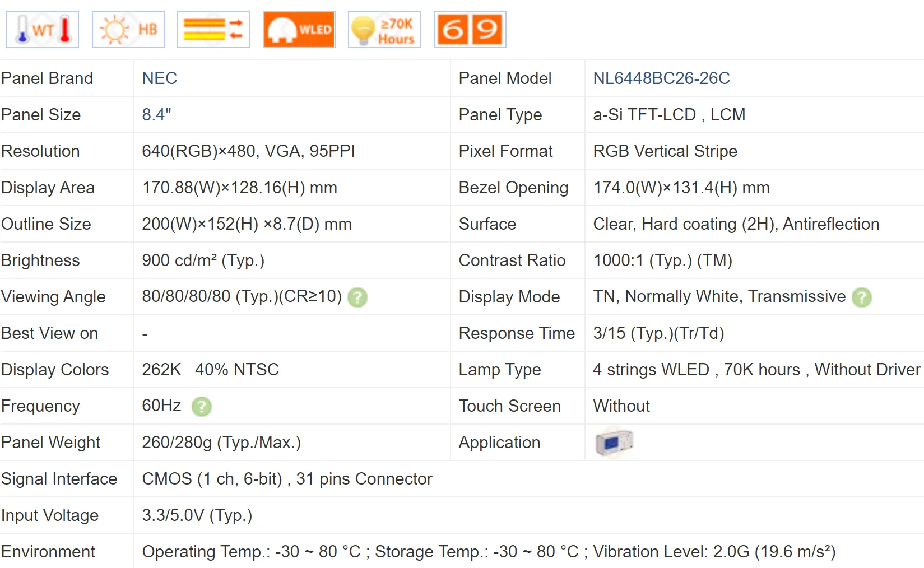Click the ≥70K Hours lightbulb icon
This screenshot has height=568, width=924.
[x=384, y=30]
